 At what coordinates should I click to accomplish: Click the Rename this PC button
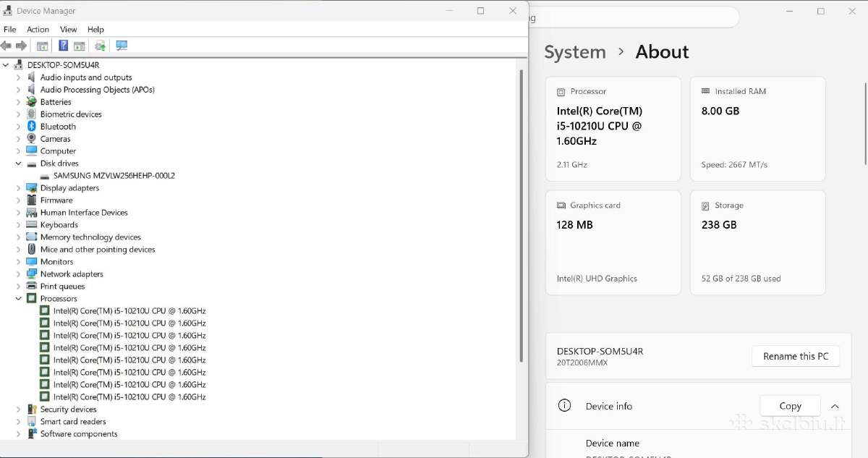[796, 356]
